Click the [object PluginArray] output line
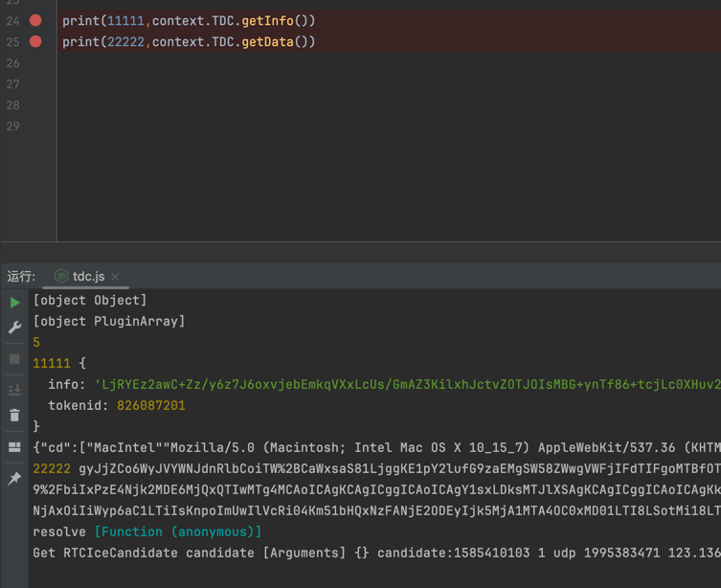Viewport: 721px width, 588px height. click(108, 321)
